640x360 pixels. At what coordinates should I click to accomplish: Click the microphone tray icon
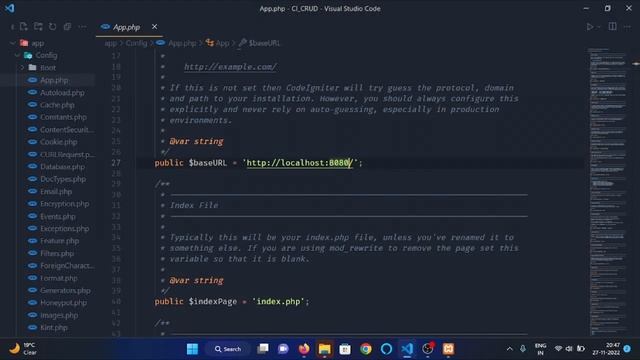[x=523, y=349]
